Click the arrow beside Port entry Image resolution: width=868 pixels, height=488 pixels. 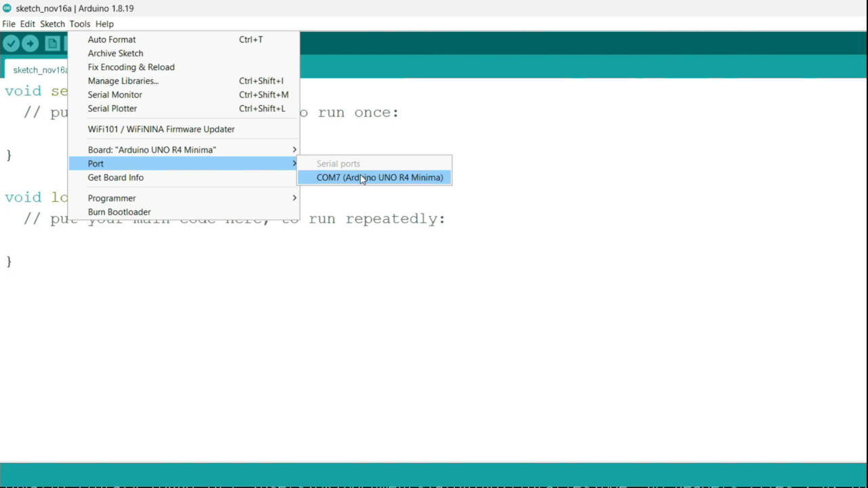(x=294, y=163)
